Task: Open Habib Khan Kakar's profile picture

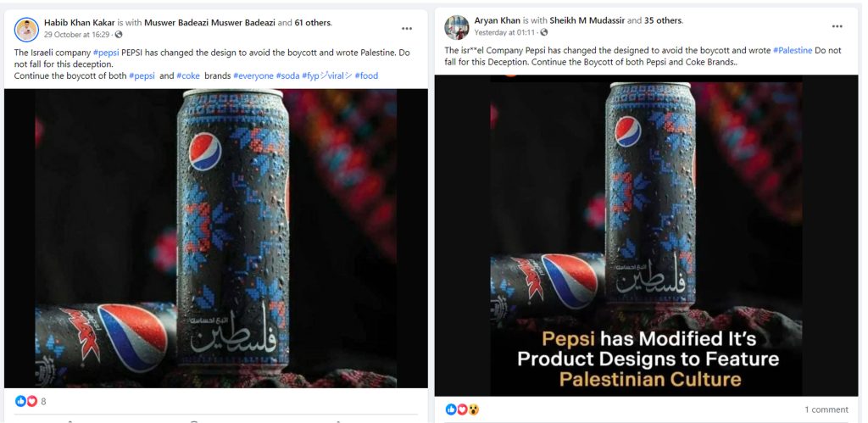Action: (27, 29)
